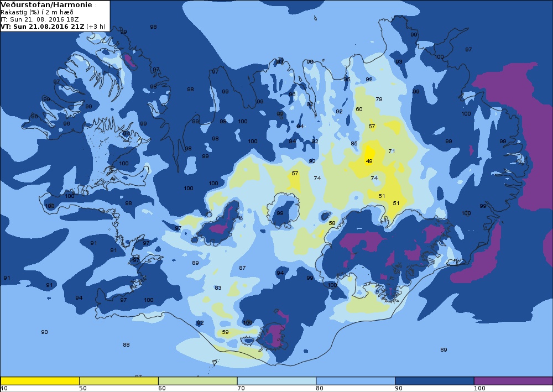Image resolution: width=553 pixels, height=392 pixels.
Task: Click the humidity value 59 near the south coast
Action: pos(225,332)
